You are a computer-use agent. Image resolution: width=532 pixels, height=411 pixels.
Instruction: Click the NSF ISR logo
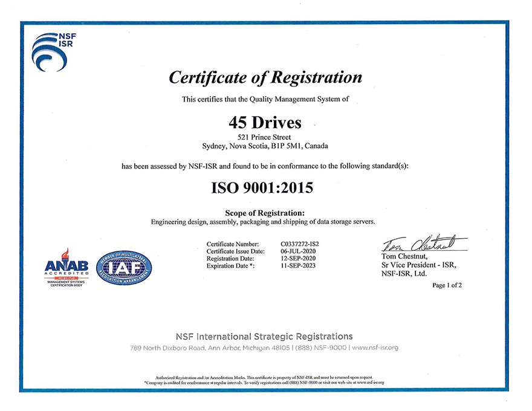point(51,52)
